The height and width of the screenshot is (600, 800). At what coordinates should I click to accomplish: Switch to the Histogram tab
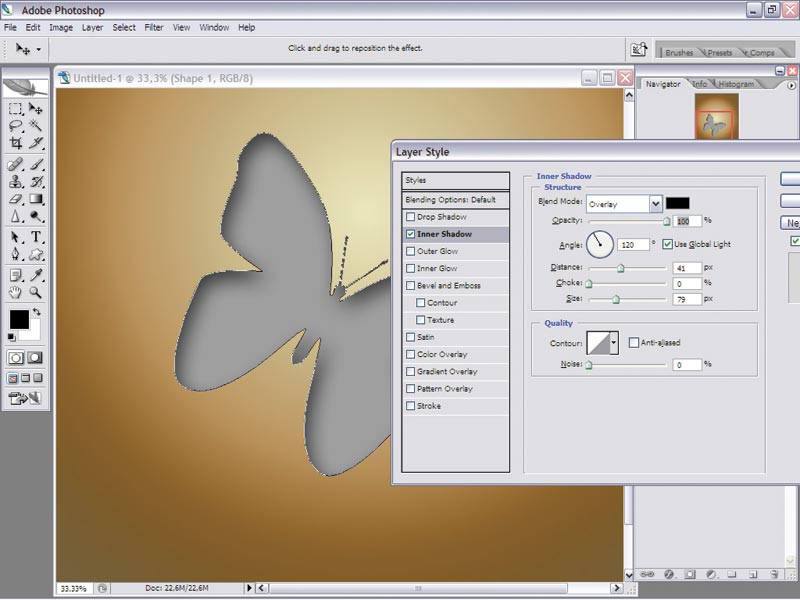point(736,84)
